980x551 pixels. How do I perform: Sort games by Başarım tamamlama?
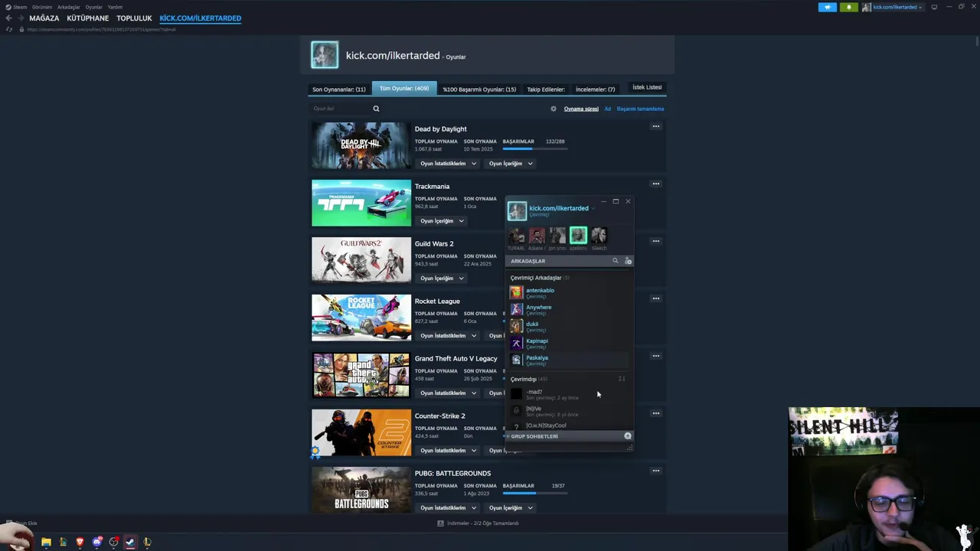[x=640, y=109]
